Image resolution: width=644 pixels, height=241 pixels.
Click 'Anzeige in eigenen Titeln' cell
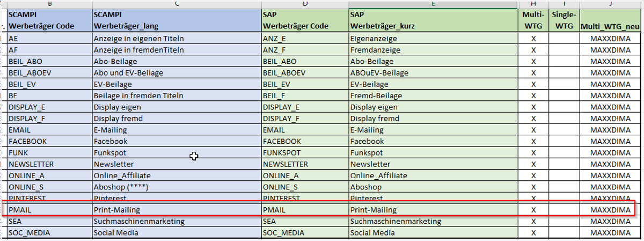[x=177, y=38]
